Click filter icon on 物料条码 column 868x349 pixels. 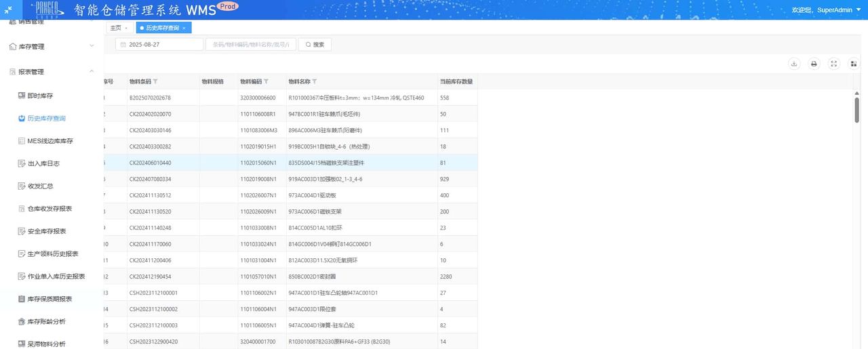(156, 81)
